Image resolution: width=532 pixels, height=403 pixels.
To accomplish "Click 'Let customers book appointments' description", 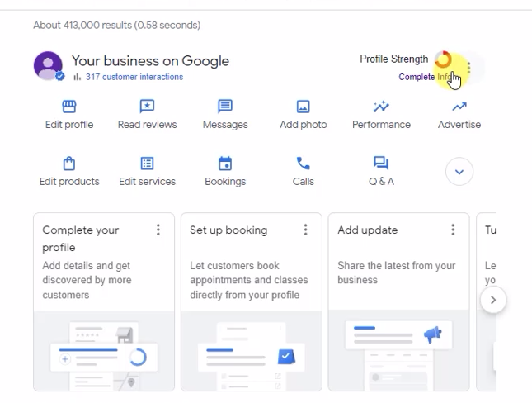I will point(249,280).
